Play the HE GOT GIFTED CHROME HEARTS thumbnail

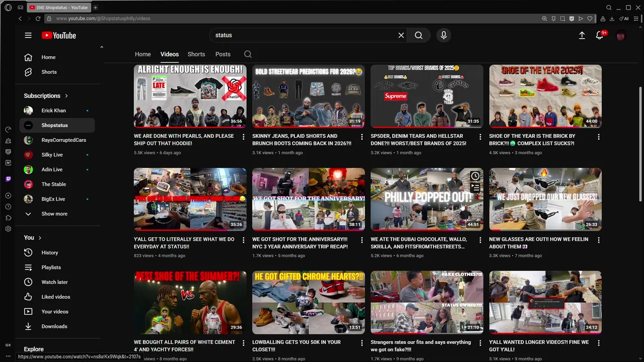pyautogui.click(x=308, y=303)
